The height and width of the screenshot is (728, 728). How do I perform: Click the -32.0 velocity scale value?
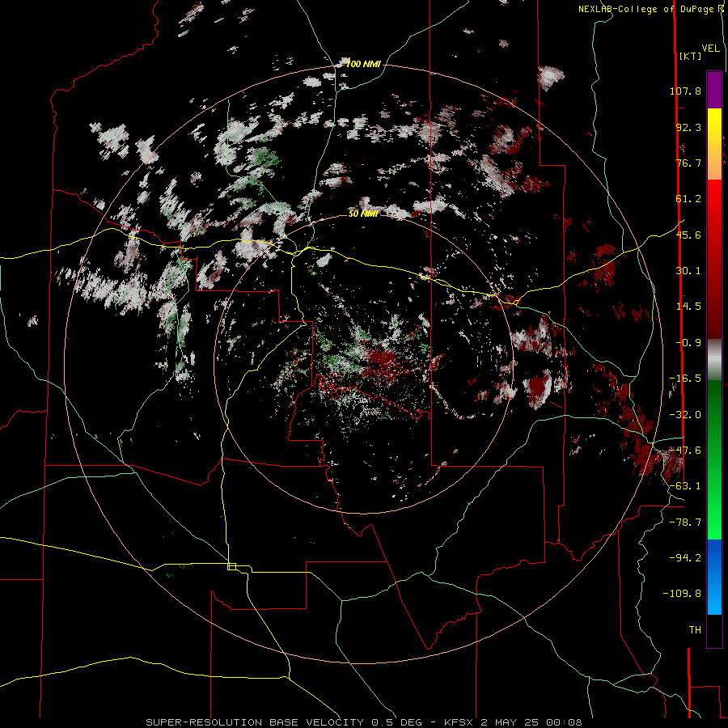click(x=685, y=415)
